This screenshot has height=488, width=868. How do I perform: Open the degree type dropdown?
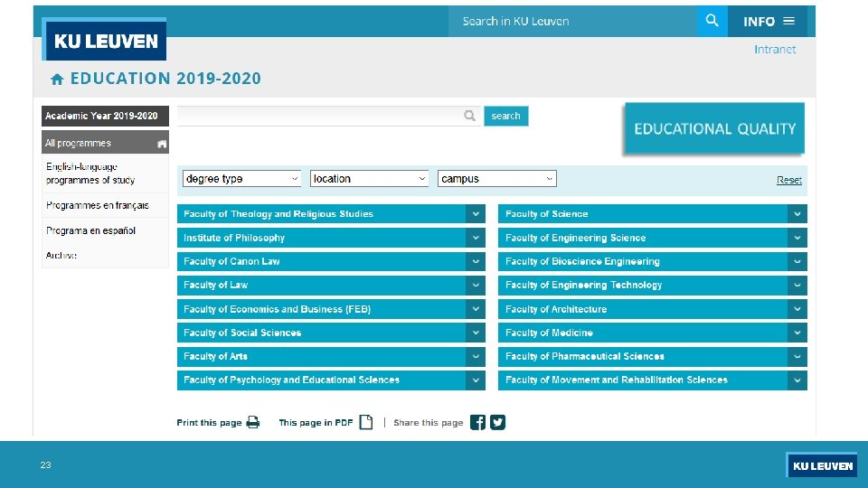[242, 179]
